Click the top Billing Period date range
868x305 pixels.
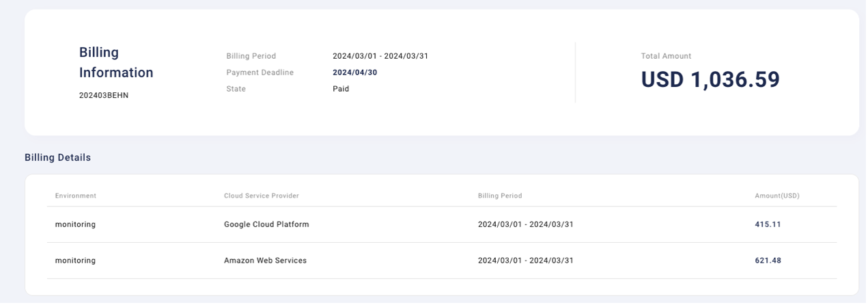pos(380,56)
